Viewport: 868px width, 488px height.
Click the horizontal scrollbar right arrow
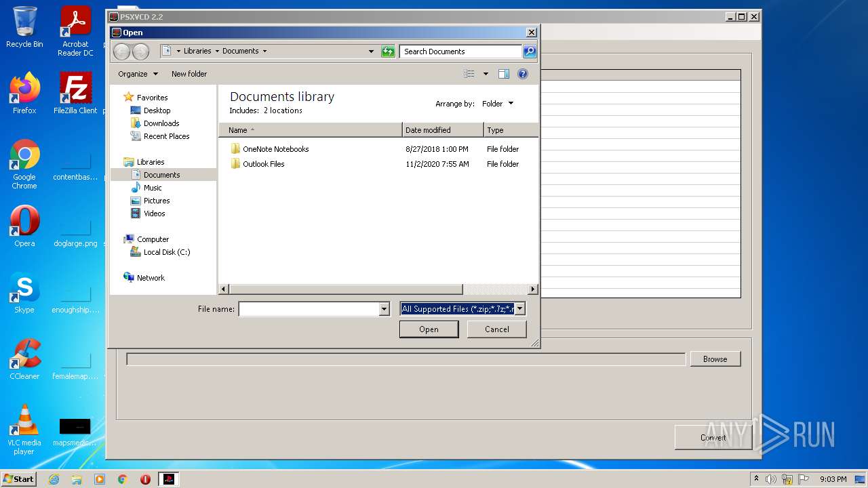[533, 289]
